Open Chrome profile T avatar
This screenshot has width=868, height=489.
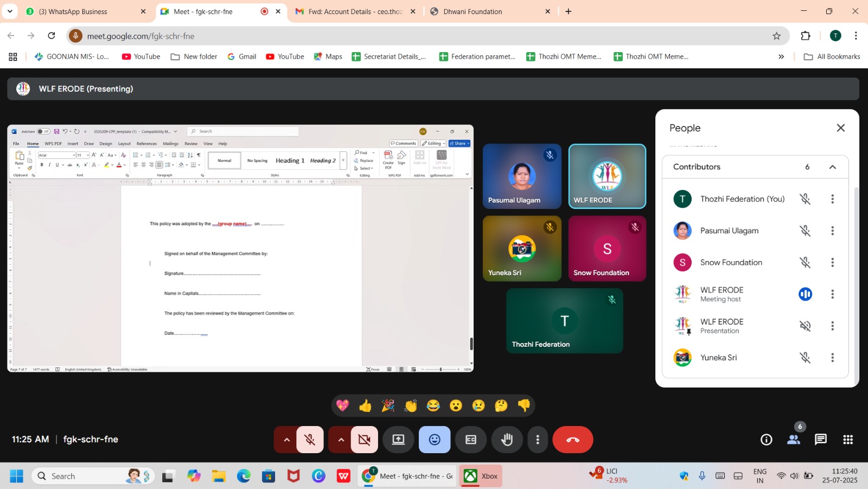click(835, 36)
